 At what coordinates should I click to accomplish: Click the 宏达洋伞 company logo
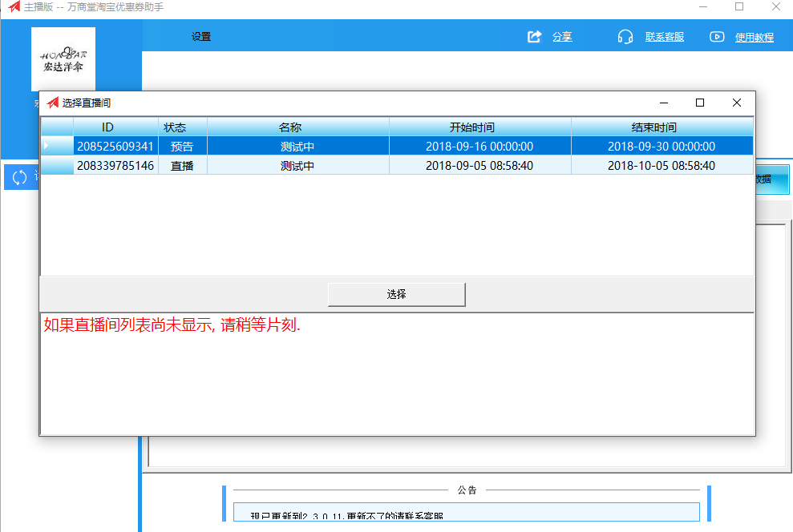tap(63, 58)
